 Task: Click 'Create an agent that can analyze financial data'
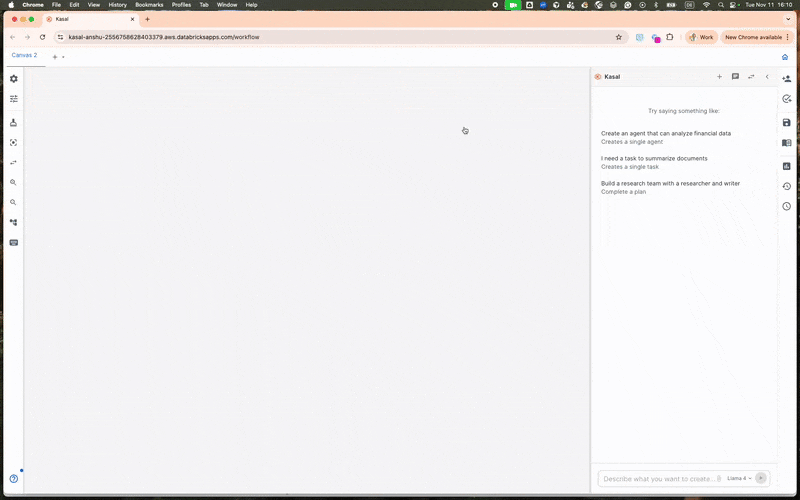tap(665, 133)
